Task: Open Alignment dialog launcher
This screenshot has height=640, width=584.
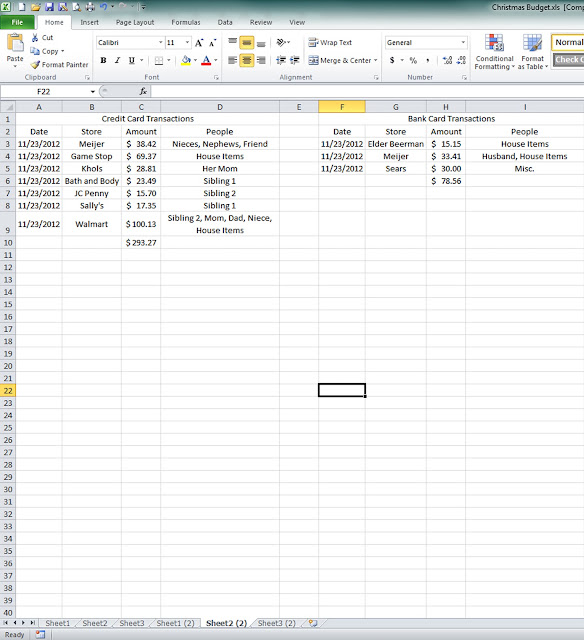Action: click(x=376, y=77)
